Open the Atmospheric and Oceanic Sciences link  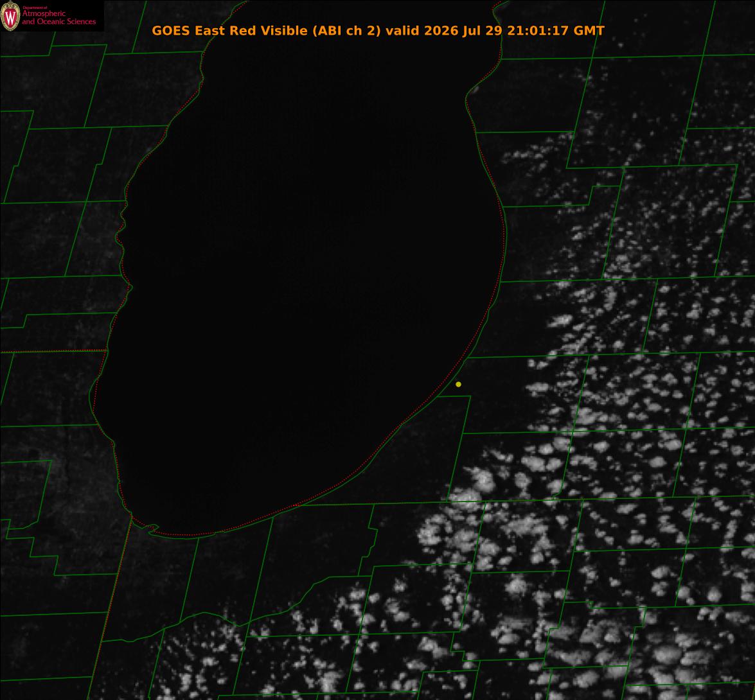(58, 17)
